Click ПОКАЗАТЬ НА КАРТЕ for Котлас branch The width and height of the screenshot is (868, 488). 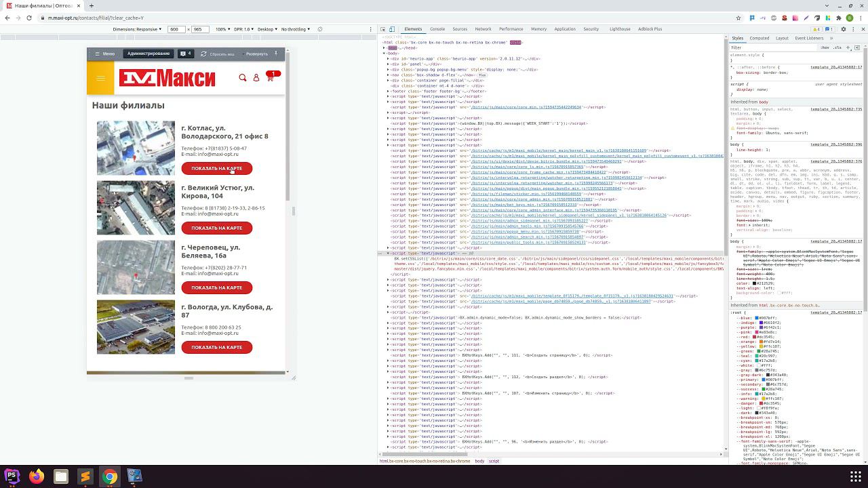click(x=217, y=168)
